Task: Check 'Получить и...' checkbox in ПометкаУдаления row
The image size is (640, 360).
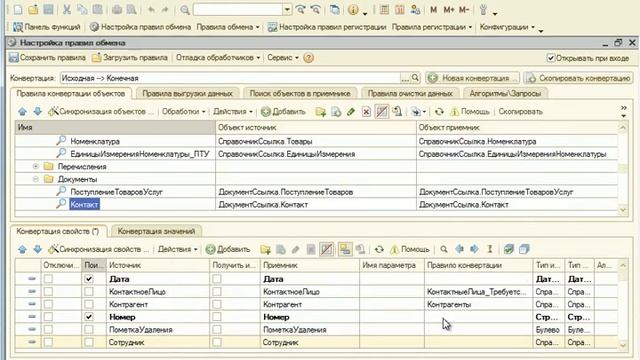Action: click(x=217, y=329)
